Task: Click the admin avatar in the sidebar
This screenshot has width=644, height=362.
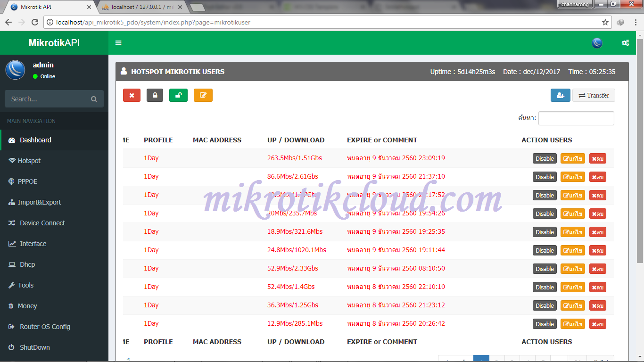Action: click(15, 70)
